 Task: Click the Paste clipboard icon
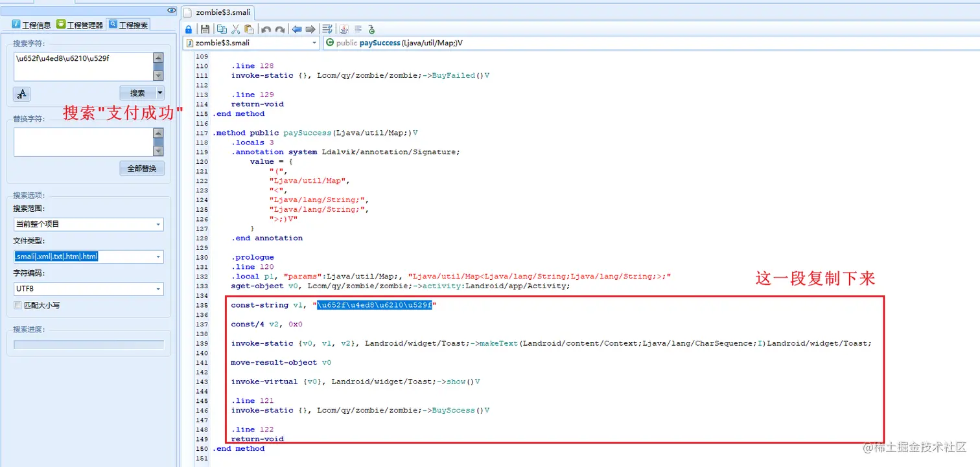[249, 29]
